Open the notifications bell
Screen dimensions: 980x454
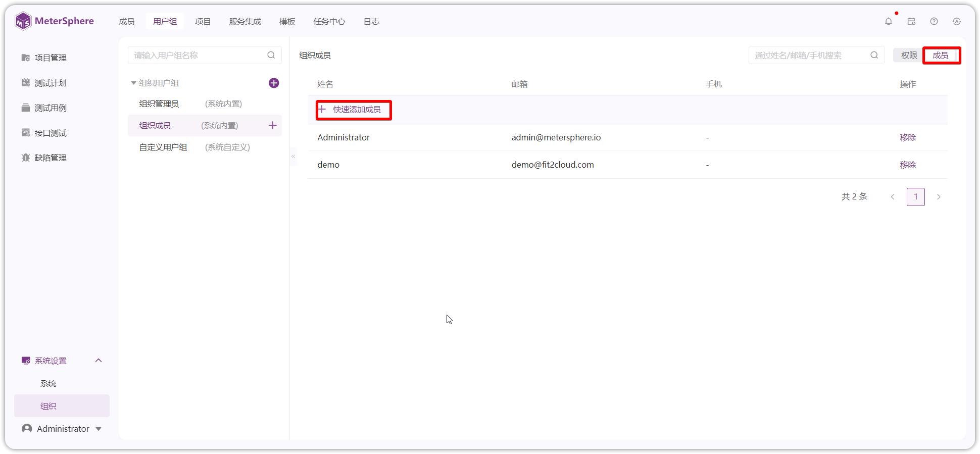coord(889,21)
